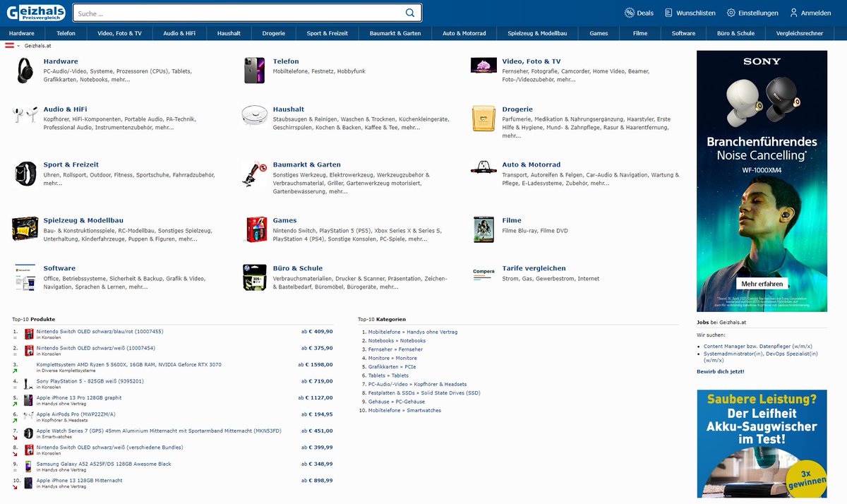Viewport: 847px width, 504px height.
Task: Open Filme Blu-ray subcategory link
Action: click(519, 231)
